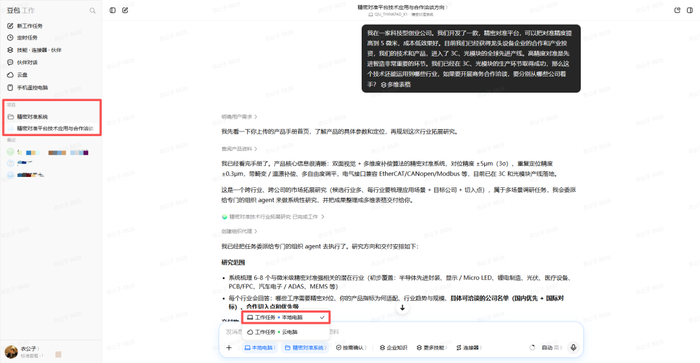Click the new chat compose icon in header
This screenshot has height=363, width=700.
[x=125, y=10]
